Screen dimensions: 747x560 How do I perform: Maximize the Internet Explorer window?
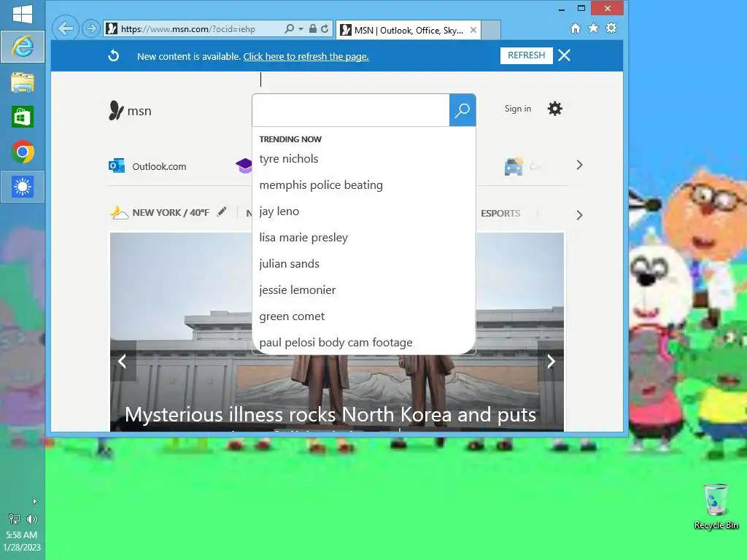coord(581,8)
